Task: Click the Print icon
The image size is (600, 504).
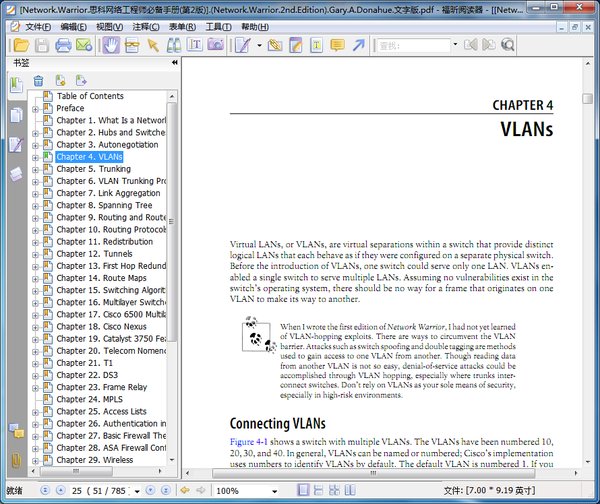Action: pos(63,45)
